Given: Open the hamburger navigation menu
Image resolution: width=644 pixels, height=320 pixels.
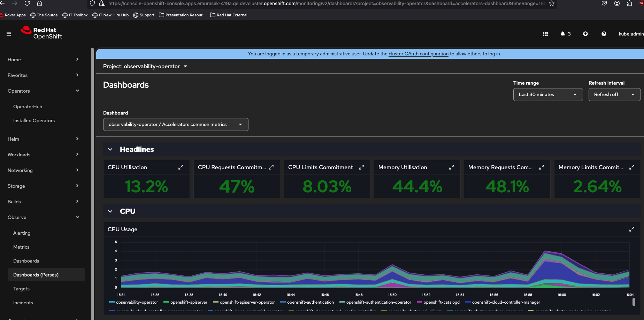Looking at the screenshot, I should click(x=9, y=34).
